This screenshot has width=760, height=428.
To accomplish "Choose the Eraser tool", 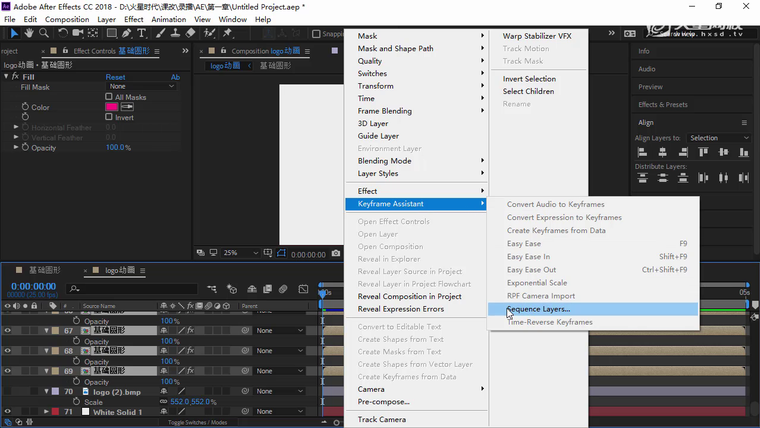I will pos(190,33).
